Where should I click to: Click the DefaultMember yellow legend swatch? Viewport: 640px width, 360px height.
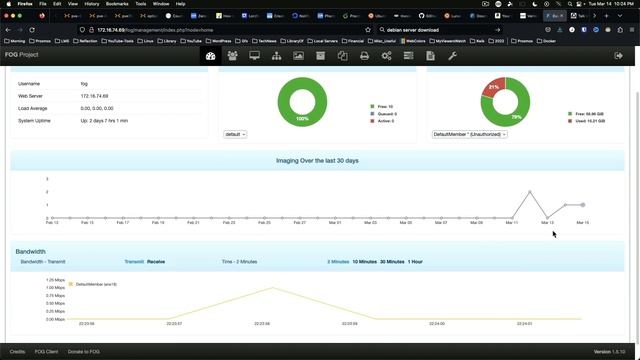point(71,284)
